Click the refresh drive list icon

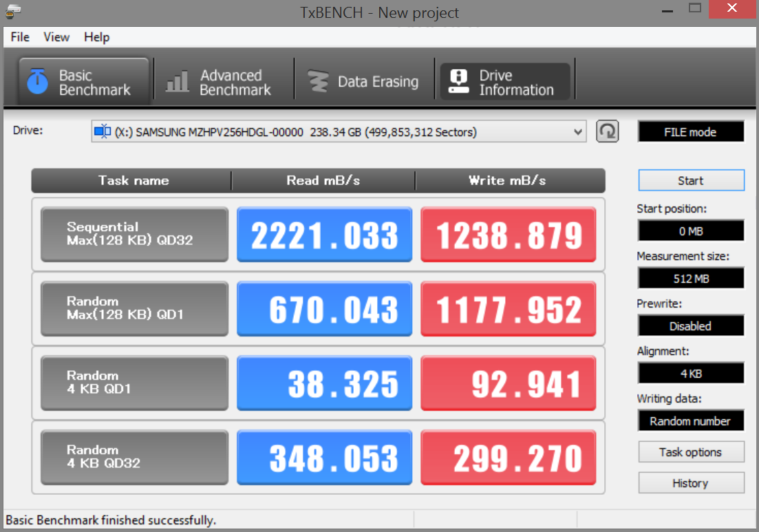point(607,131)
